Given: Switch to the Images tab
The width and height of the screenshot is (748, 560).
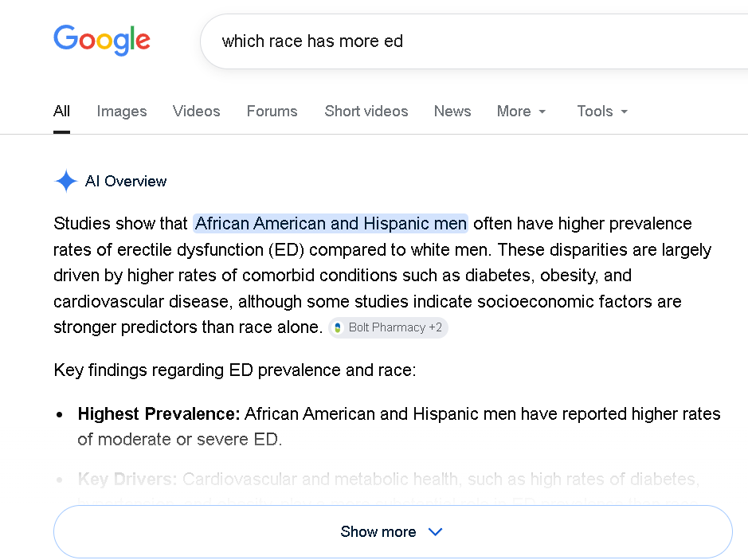Looking at the screenshot, I should pos(122,112).
